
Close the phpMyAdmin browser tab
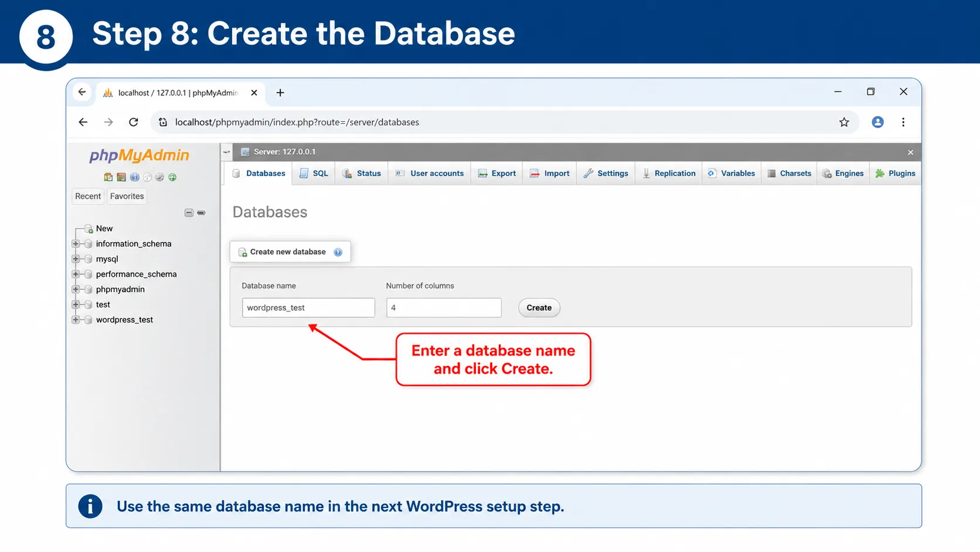tap(254, 93)
